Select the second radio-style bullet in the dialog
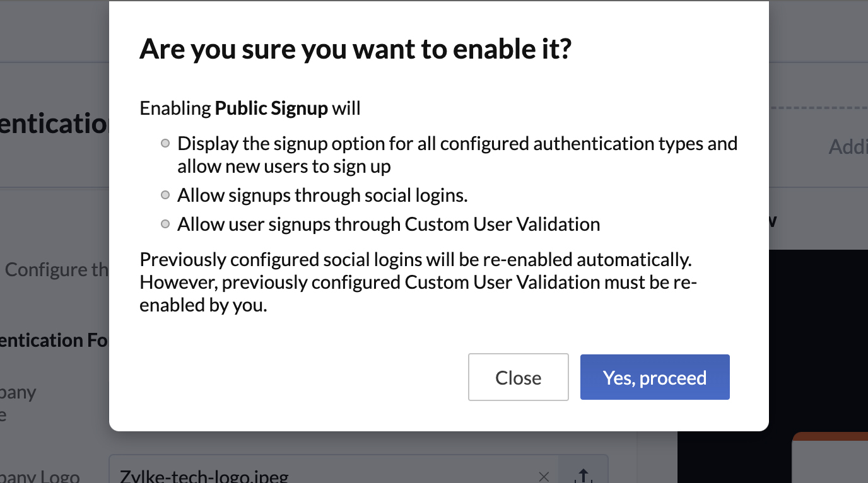The height and width of the screenshot is (483, 868). [x=165, y=195]
